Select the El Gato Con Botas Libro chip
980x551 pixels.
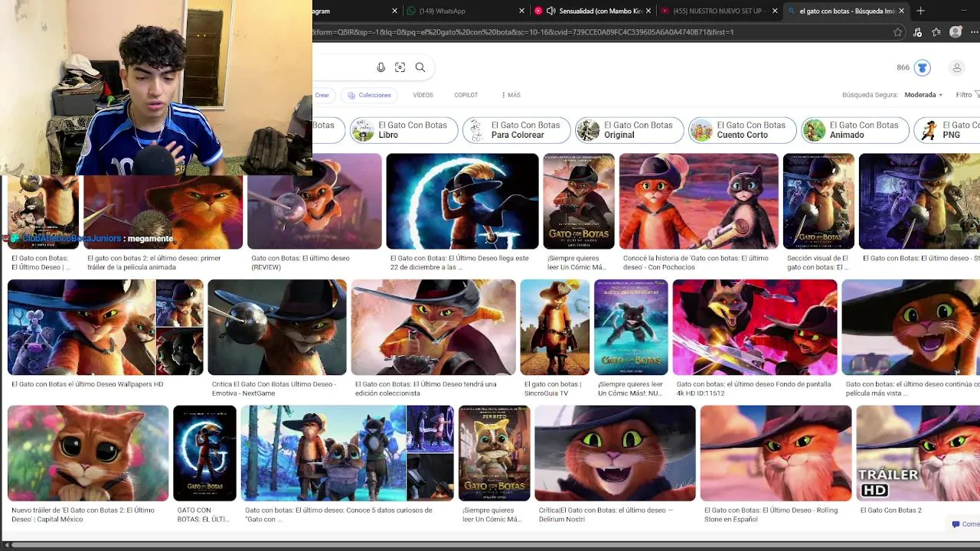[x=404, y=130]
